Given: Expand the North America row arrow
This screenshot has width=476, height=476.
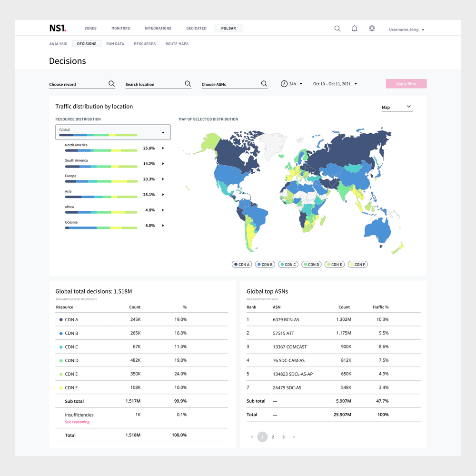Looking at the screenshot, I should click(x=163, y=148).
